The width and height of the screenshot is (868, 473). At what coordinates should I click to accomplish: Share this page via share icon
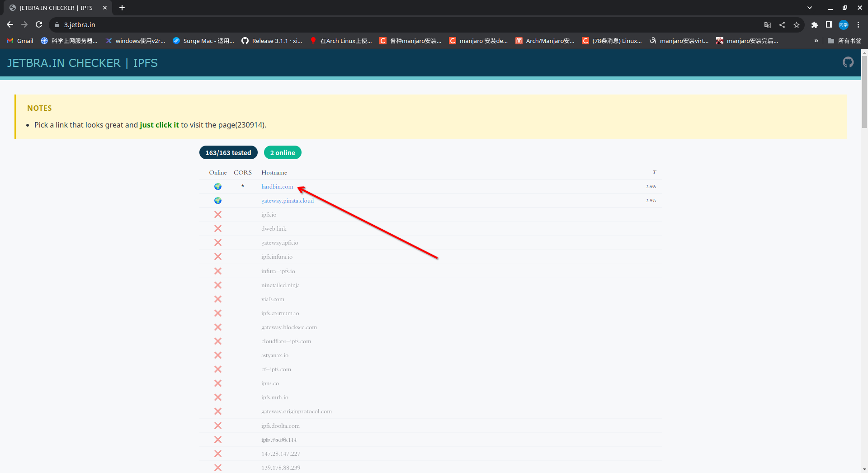[782, 25]
